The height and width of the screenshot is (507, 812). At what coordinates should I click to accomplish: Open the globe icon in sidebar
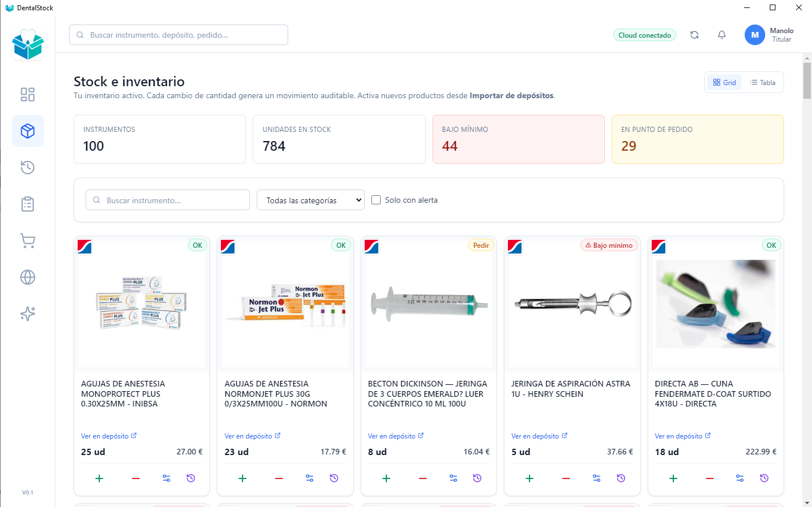tap(27, 277)
